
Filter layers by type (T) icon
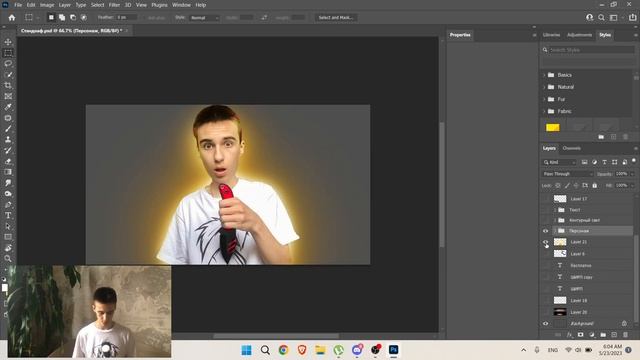604,162
